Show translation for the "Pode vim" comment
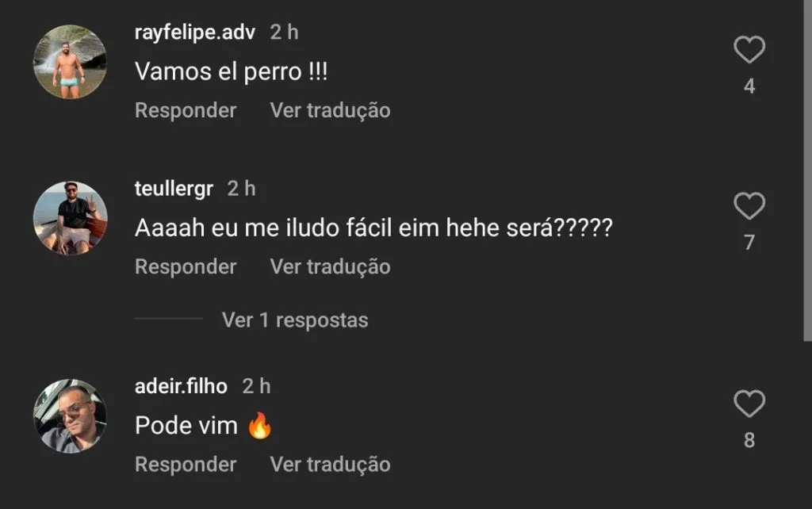Viewport: 812px width, 509px height. [330, 464]
